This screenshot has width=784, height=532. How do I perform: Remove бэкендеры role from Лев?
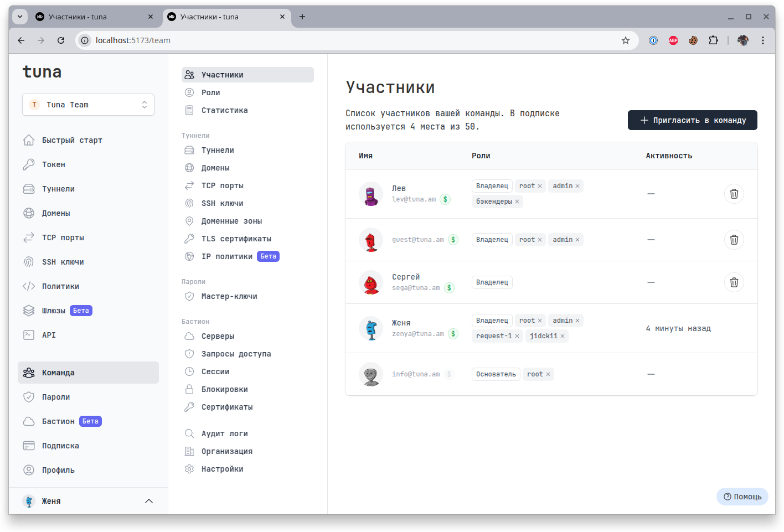(x=517, y=202)
